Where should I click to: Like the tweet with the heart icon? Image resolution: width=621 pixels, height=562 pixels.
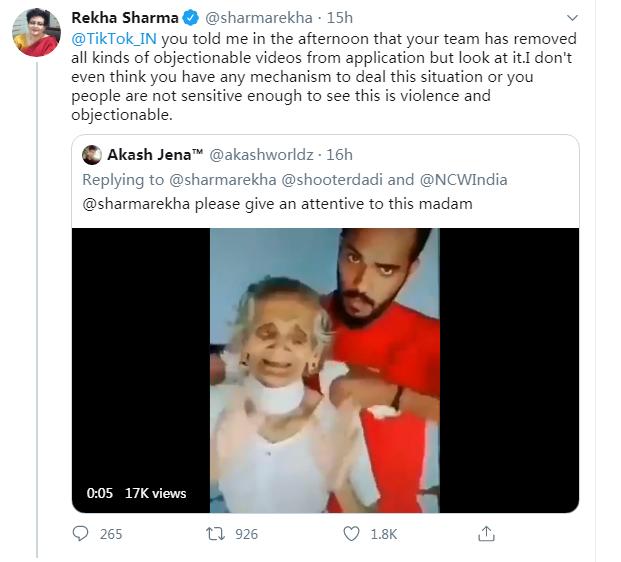click(x=350, y=533)
